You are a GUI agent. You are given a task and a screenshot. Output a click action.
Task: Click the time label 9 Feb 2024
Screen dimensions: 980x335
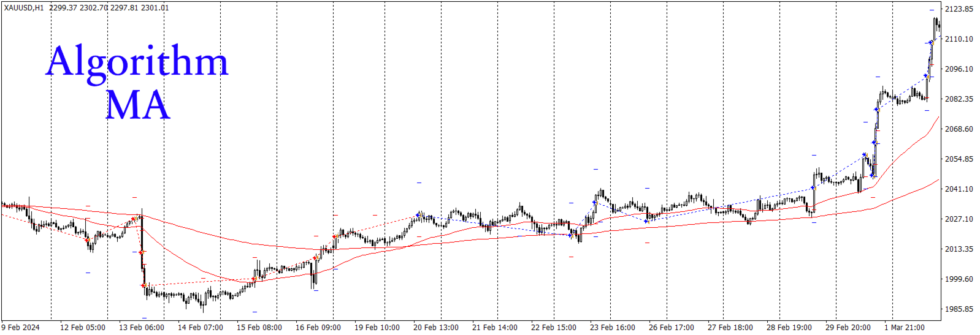[21, 328]
